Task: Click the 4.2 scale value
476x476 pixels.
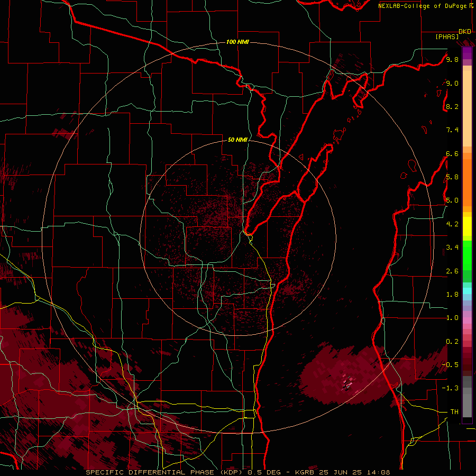Action: pyautogui.click(x=452, y=224)
